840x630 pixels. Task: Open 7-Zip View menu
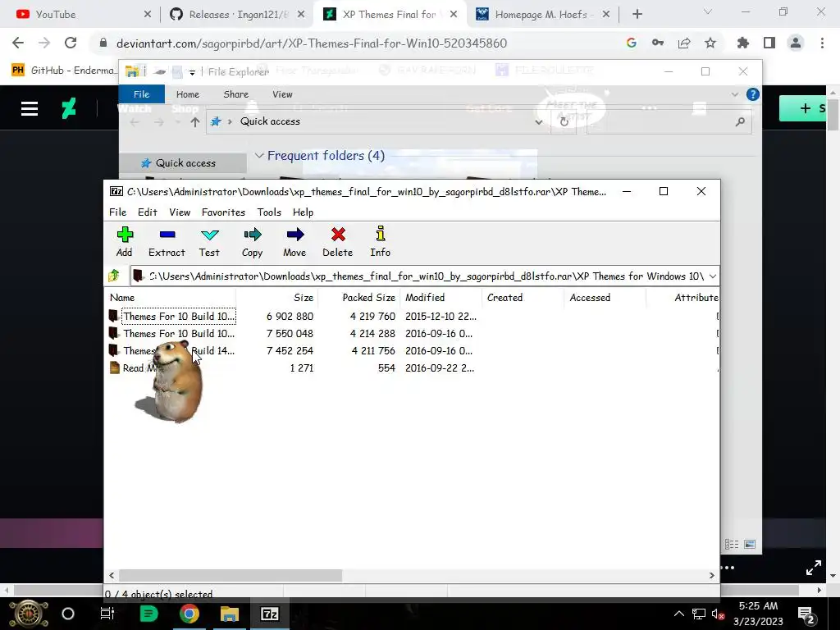coord(180,212)
